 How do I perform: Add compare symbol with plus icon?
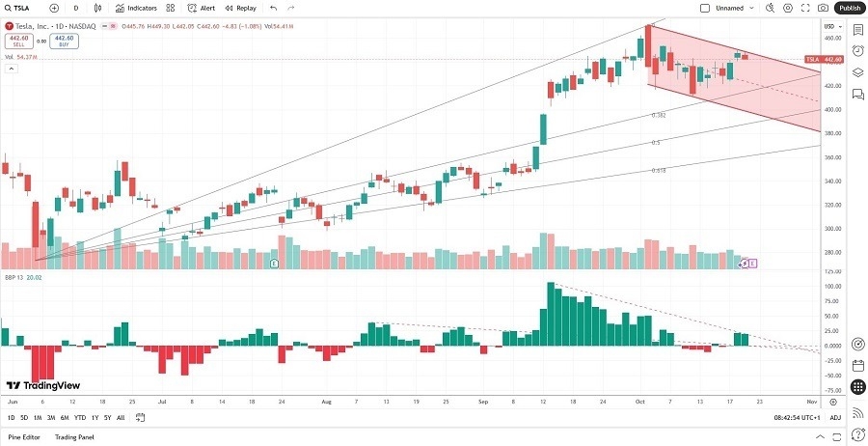[x=54, y=8]
